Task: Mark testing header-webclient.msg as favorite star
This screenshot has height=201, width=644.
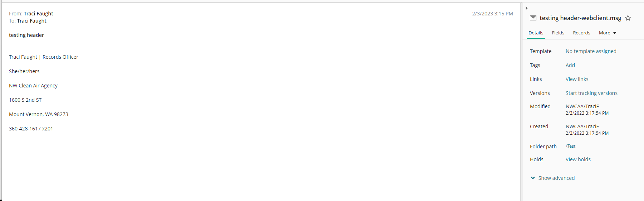Action: 628,18
